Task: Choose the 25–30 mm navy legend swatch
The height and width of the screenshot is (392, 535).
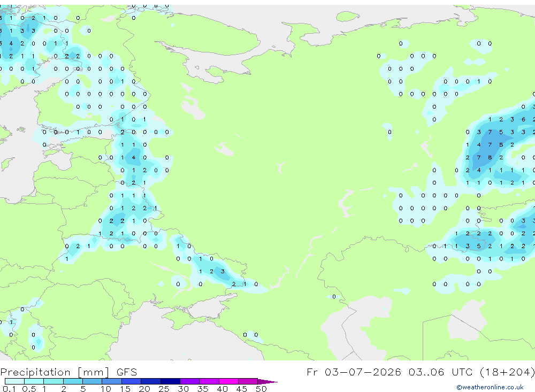Action: tap(170, 381)
